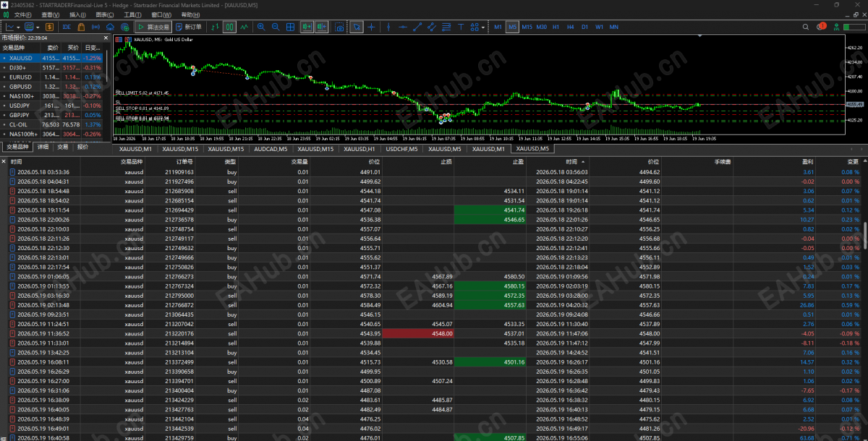This screenshot has height=441, width=868.
Task: Open the VPS cloud hosting icon
Action: (111, 27)
